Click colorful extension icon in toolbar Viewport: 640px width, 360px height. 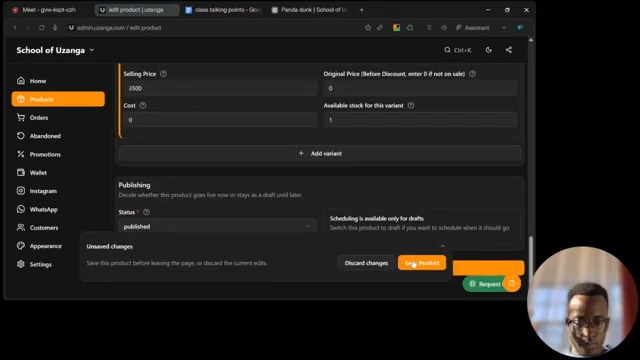(x=396, y=27)
